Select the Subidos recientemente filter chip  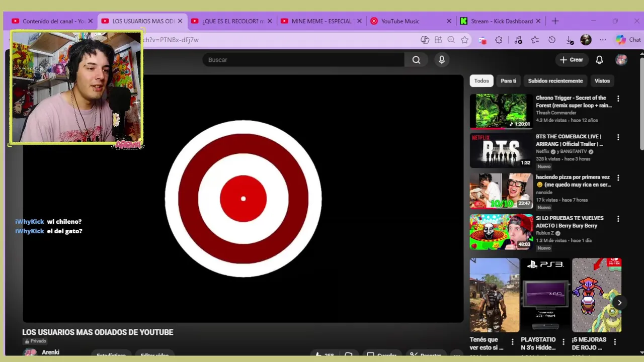tap(555, 81)
